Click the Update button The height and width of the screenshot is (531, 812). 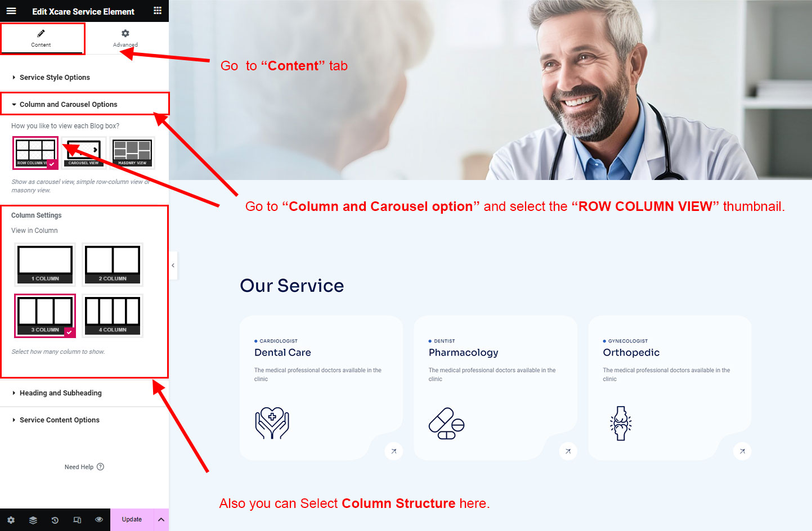pyautogui.click(x=132, y=520)
